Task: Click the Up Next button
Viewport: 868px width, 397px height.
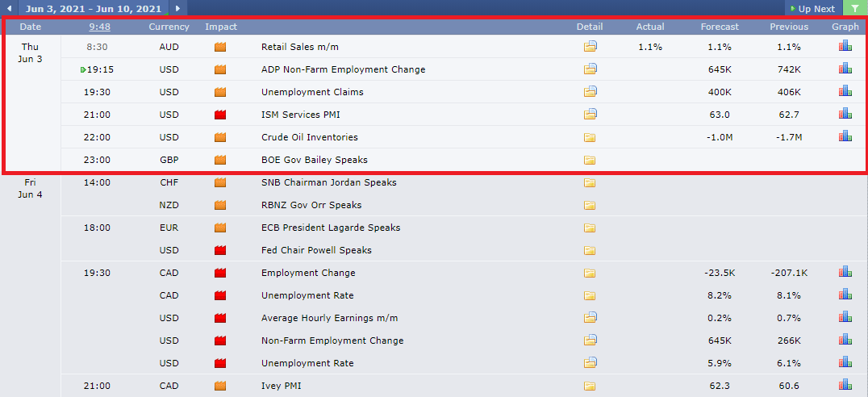Action: click(812, 9)
